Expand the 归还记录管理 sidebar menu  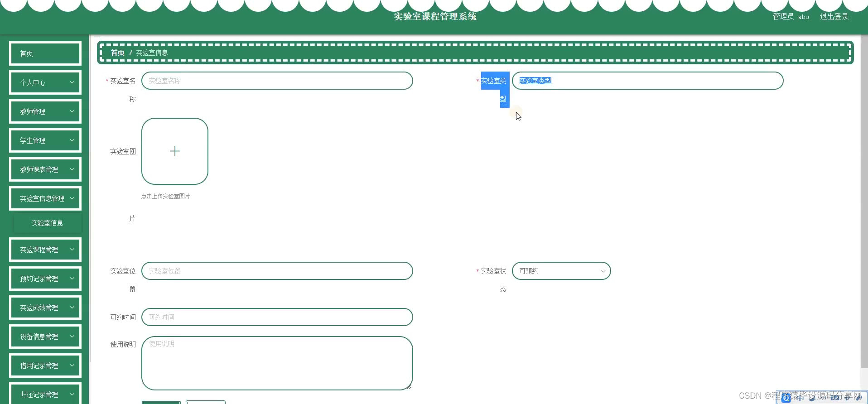pyautogui.click(x=45, y=394)
